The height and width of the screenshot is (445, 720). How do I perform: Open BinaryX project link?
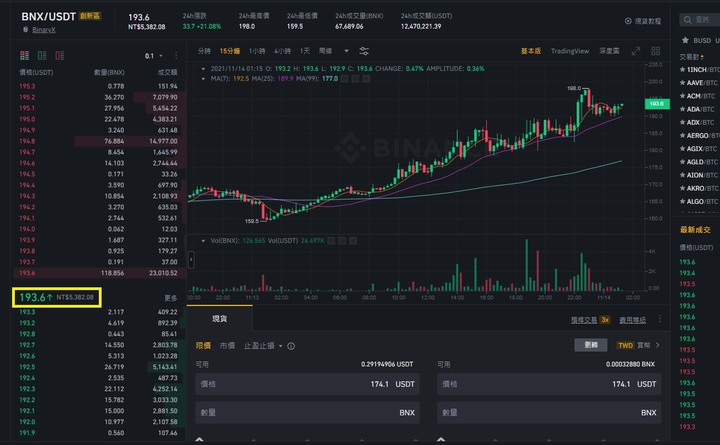click(44, 30)
